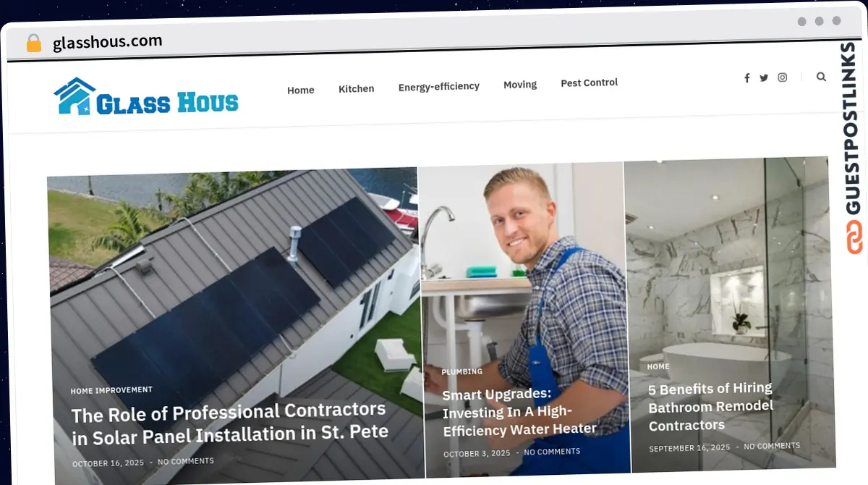868x485 pixels.
Task: Click the Home Improvement category tag
Action: [x=111, y=390]
